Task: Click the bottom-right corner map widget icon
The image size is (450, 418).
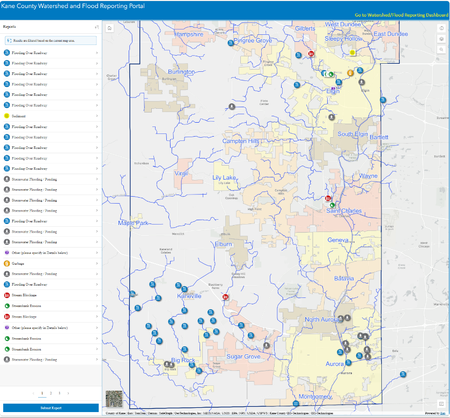Action: (x=441, y=404)
